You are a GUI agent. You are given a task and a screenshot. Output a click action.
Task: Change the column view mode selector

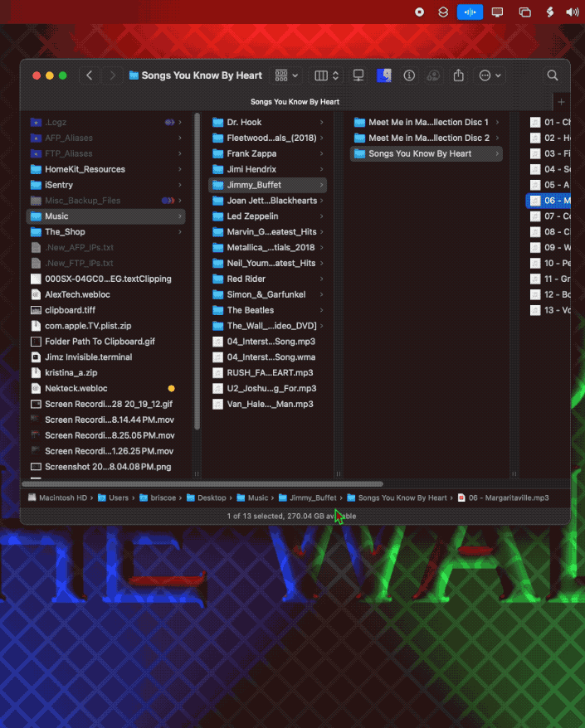point(326,75)
